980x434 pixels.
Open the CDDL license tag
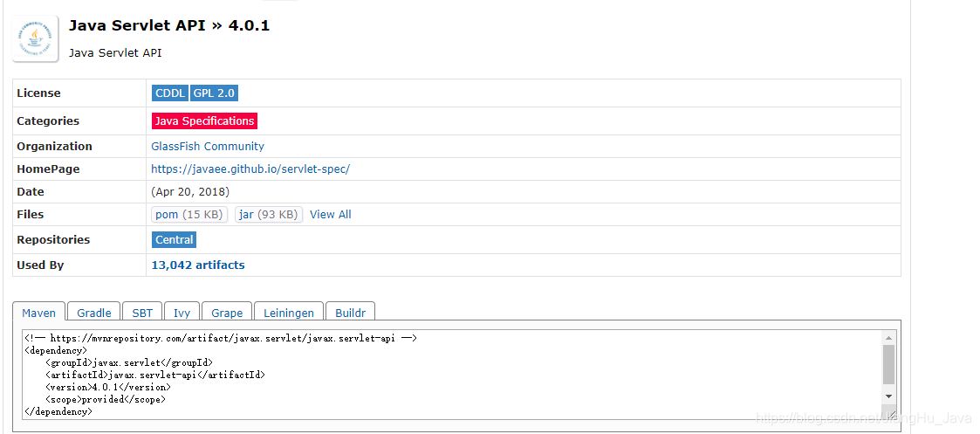pos(170,93)
